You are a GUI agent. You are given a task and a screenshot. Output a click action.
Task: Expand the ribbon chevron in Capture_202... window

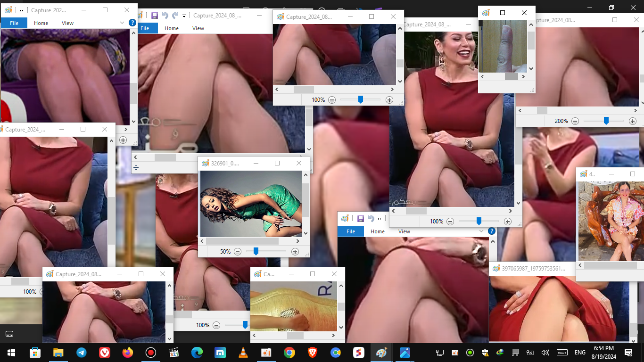122,23
